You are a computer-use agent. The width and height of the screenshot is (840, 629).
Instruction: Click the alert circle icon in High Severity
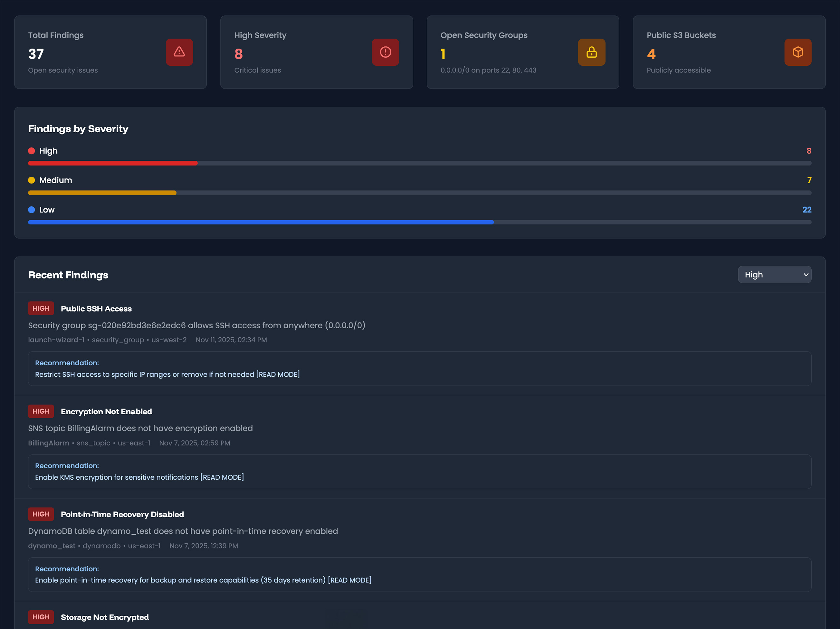385,52
